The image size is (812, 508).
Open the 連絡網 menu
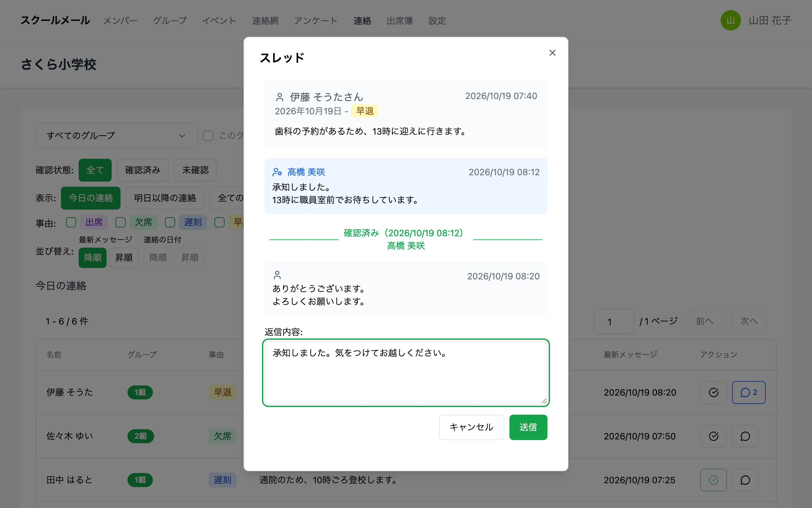(265, 21)
